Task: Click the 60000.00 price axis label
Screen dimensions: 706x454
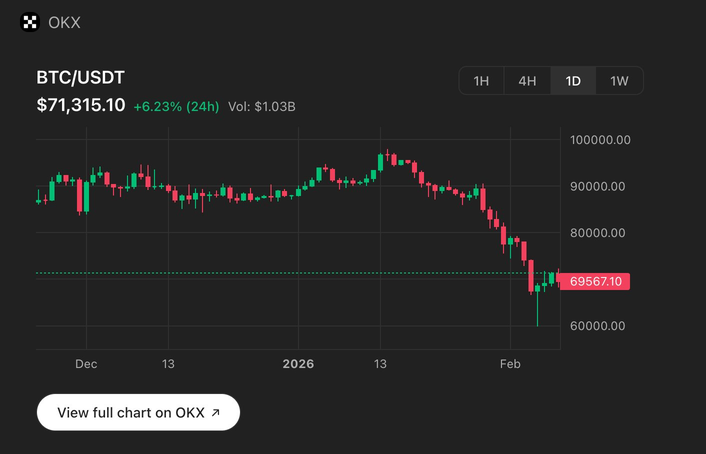Action: [x=598, y=326]
